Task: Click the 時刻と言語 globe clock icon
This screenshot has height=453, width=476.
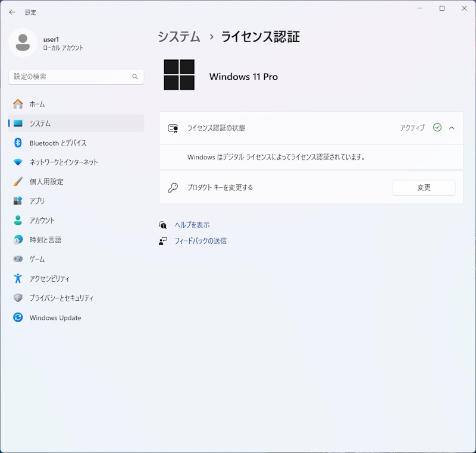Action: [18, 240]
